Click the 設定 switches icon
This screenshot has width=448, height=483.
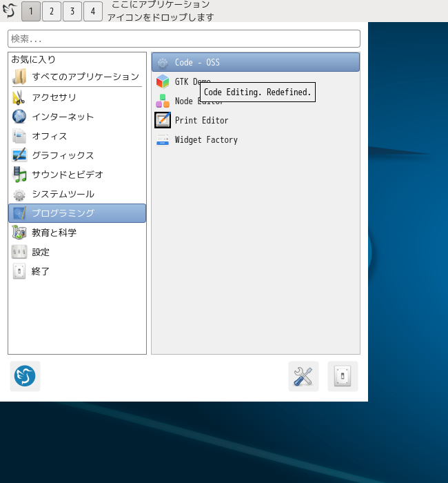(x=19, y=252)
